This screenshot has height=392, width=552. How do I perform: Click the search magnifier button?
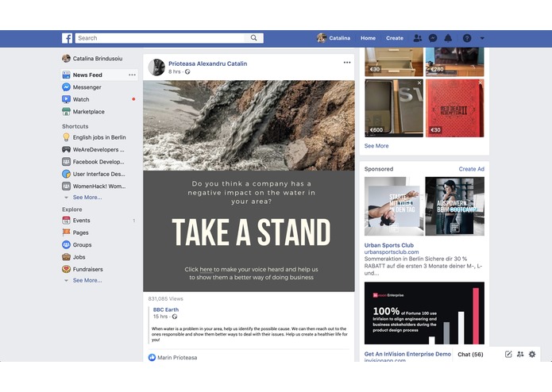point(254,38)
